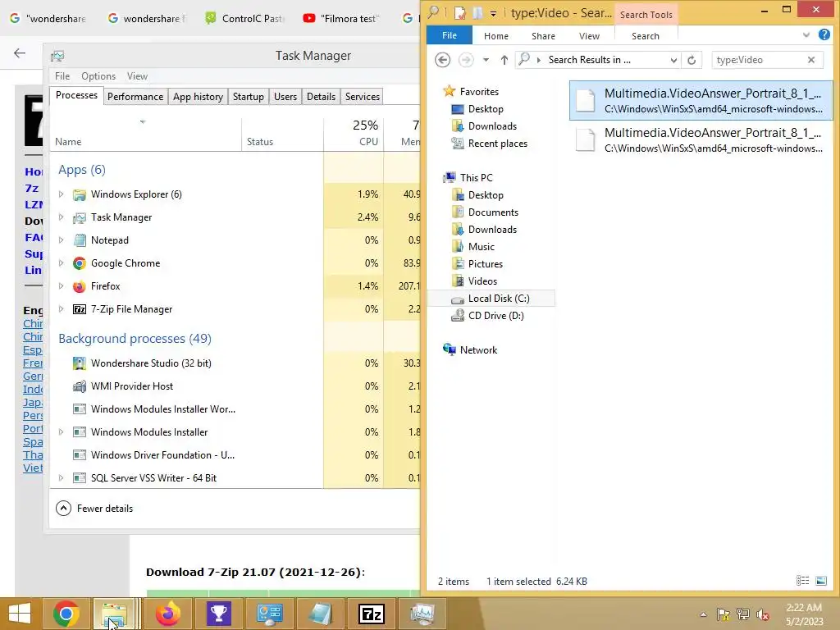The height and width of the screenshot is (630, 840).
Task: Expand Google Chrome process row
Action: [61, 263]
